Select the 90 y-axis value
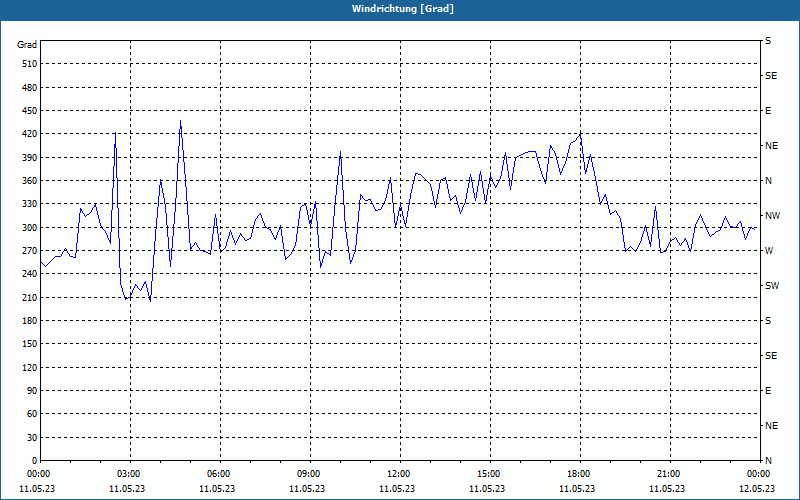The width and height of the screenshot is (800, 500). point(32,391)
